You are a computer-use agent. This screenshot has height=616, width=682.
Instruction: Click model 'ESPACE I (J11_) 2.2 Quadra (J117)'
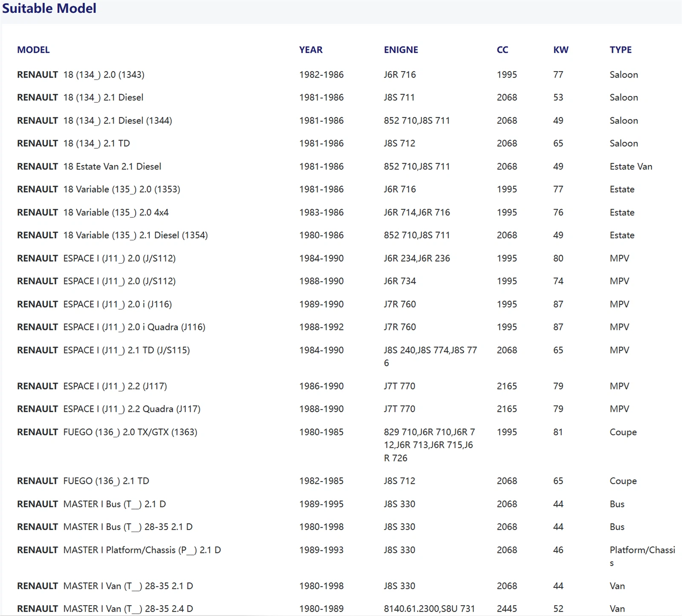(x=132, y=409)
